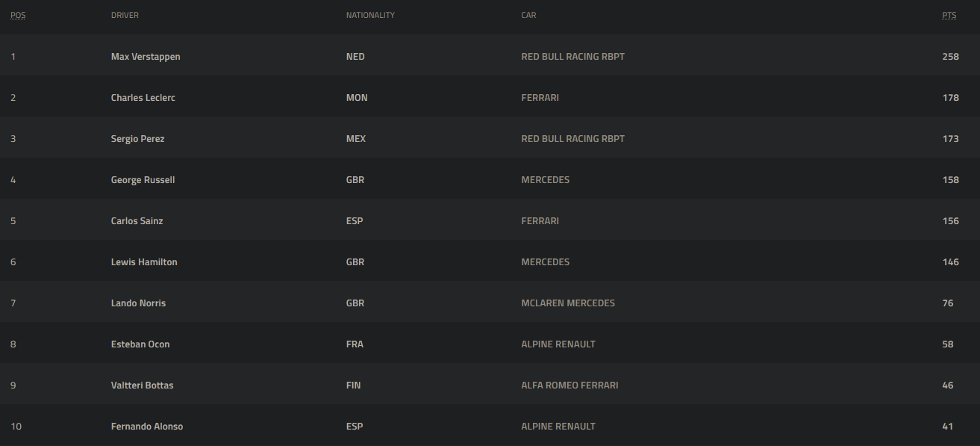Click Carlos Sainz driver name

coord(137,221)
